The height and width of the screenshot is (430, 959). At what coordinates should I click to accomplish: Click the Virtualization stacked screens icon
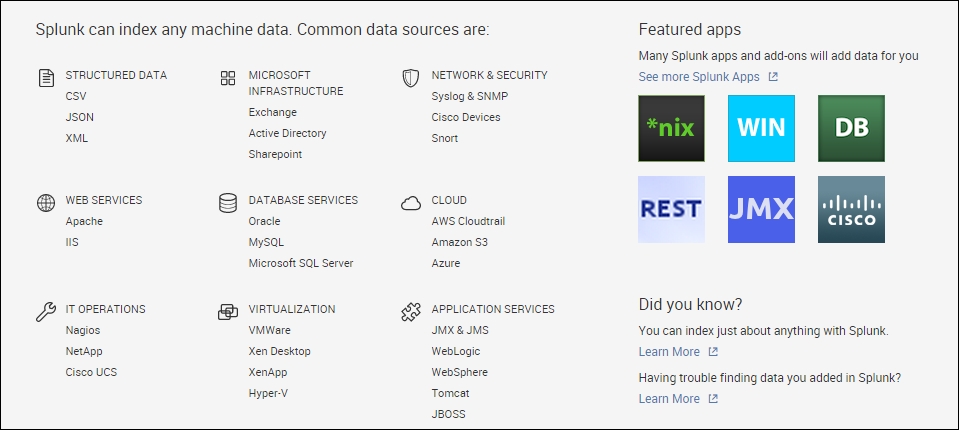(228, 312)
